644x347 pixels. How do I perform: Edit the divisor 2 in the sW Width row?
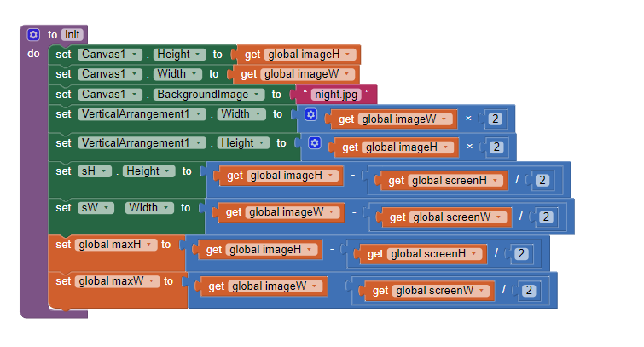coord(546,217)
